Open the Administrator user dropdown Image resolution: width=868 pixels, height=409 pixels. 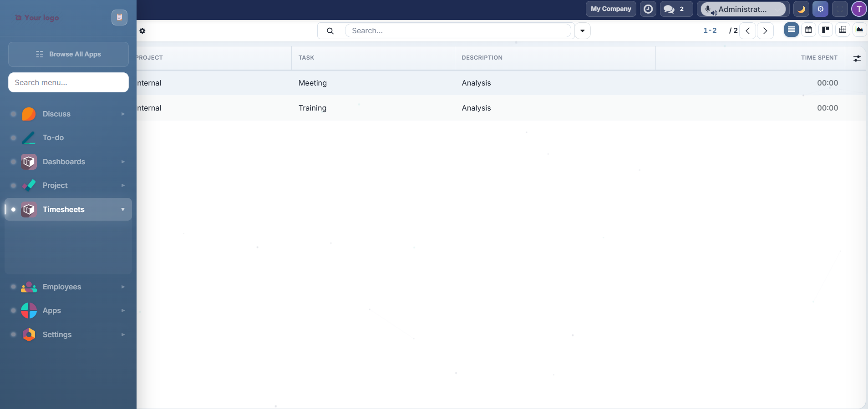pos(743,9)
